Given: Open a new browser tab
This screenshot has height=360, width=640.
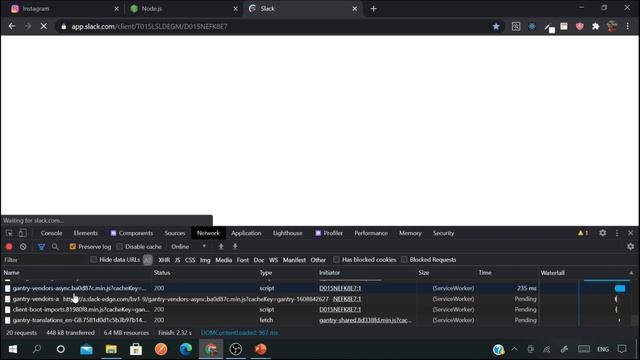Looking at the screenshot, I should pos(373,9).
